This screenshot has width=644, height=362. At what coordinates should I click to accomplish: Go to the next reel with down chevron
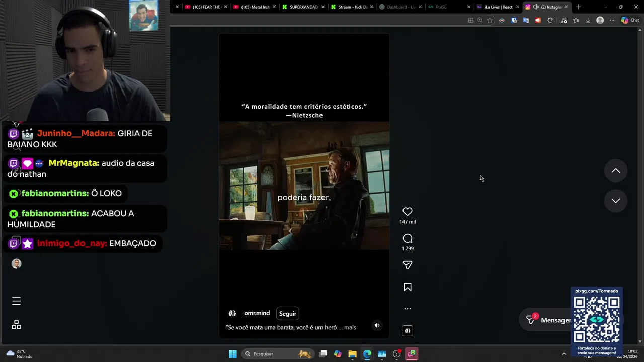coord(615,201)
